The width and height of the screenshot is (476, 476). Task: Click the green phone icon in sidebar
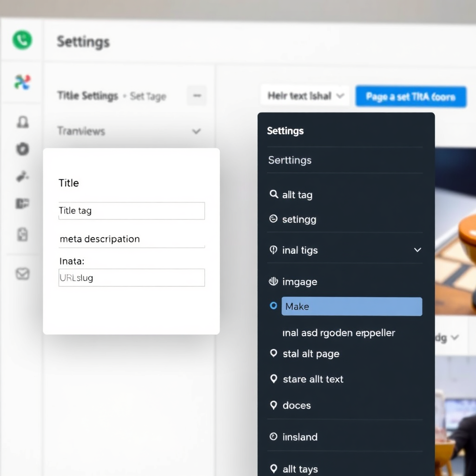[22, 40]
